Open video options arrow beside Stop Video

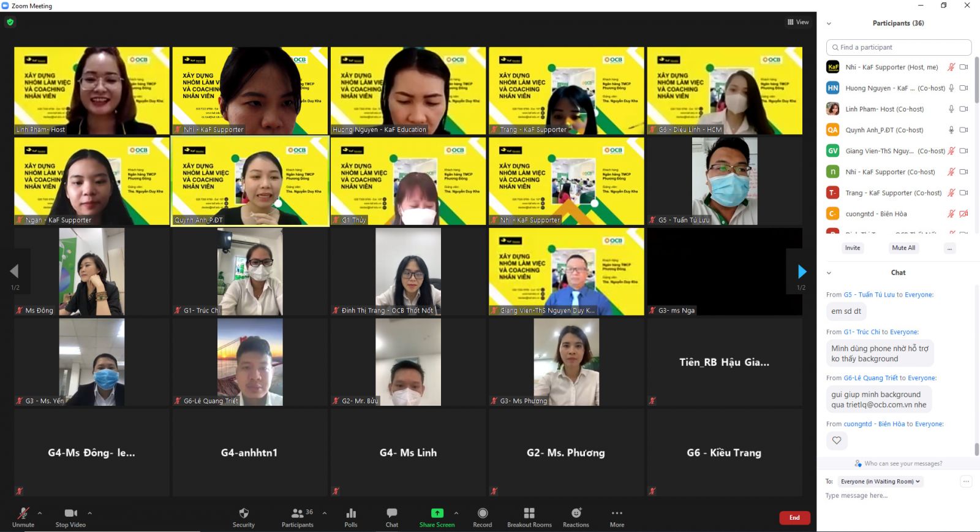[89, 513]
